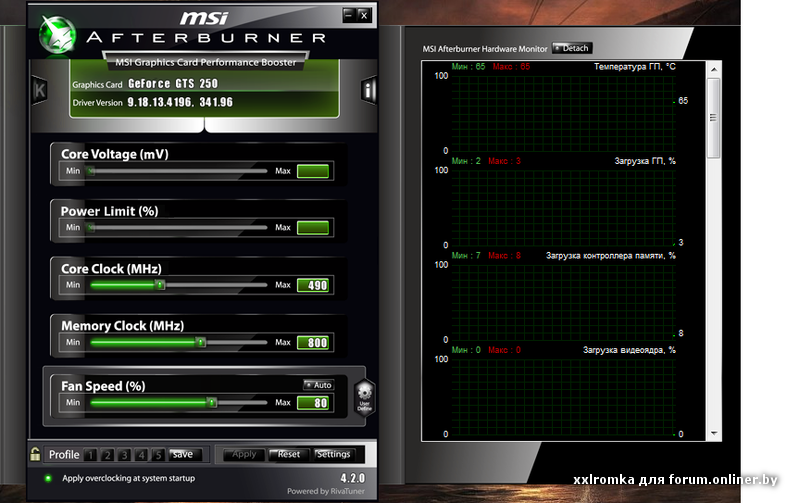The image size is (800, 503).
Task: Click the Fan Speed value field 80
Action: tap(313, 403)
